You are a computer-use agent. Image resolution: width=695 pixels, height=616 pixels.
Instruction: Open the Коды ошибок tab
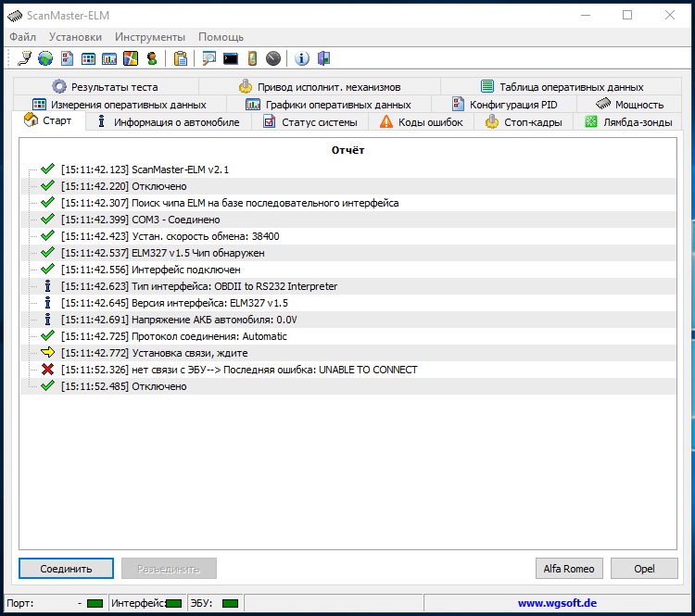[421, 122]
